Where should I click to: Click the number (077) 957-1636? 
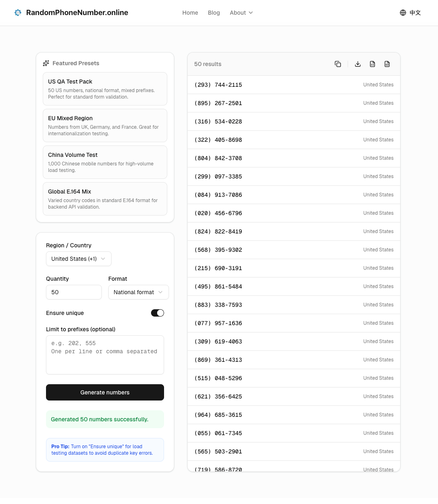pyautogui.click(x=218, y=323)
